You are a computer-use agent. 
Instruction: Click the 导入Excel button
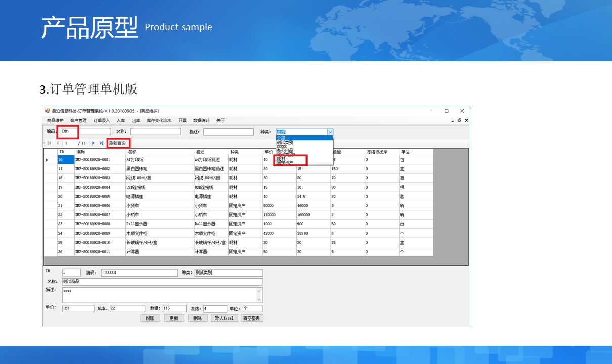[224, 318]
